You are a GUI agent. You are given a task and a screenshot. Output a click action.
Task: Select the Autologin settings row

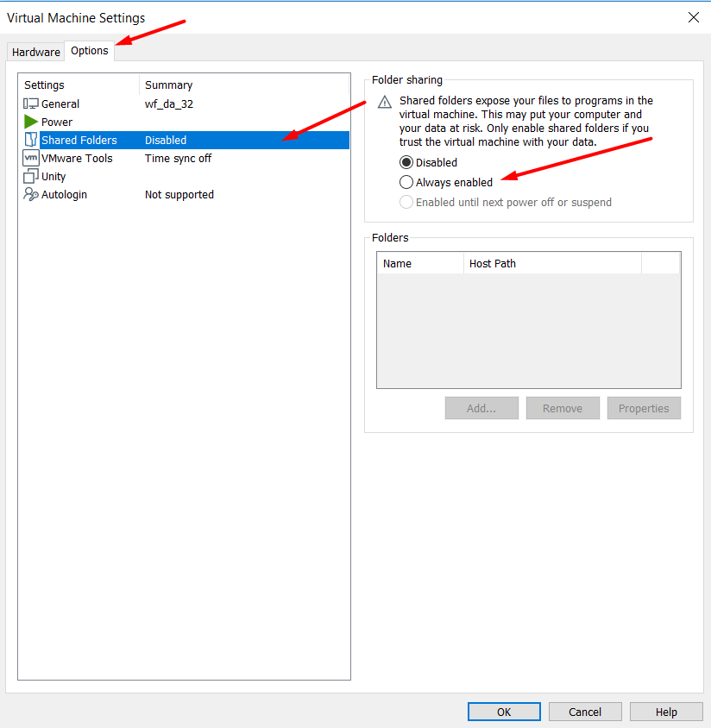[x=186, y=194]
